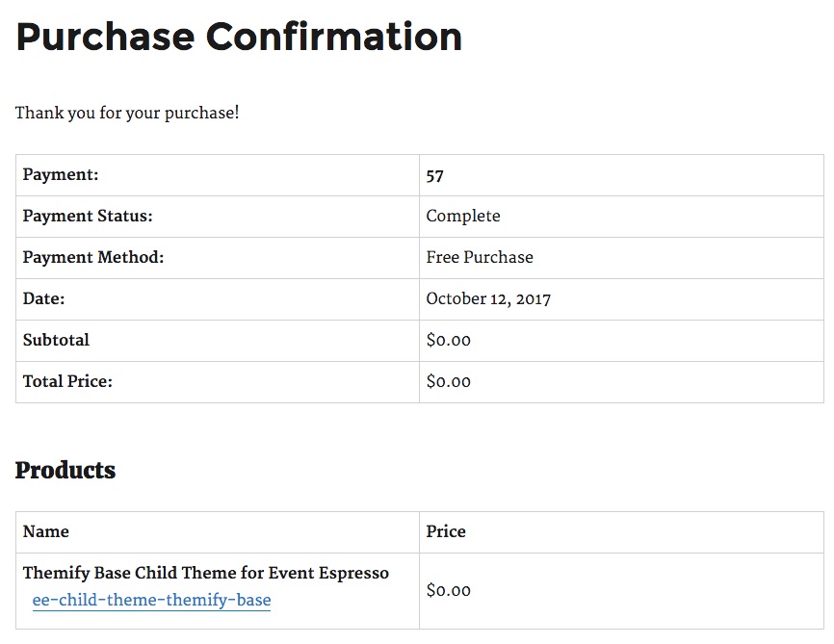The width and height of the screenshot is (834, 644).
Task: Select the Total Price $0.00 amount
Action: tap(449, 382)
